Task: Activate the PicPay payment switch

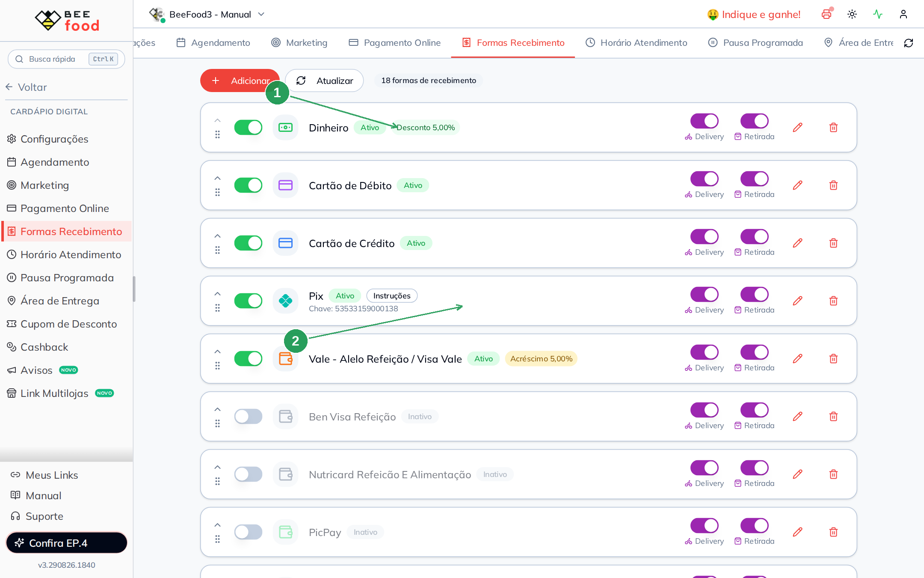Action: (248, 532)
